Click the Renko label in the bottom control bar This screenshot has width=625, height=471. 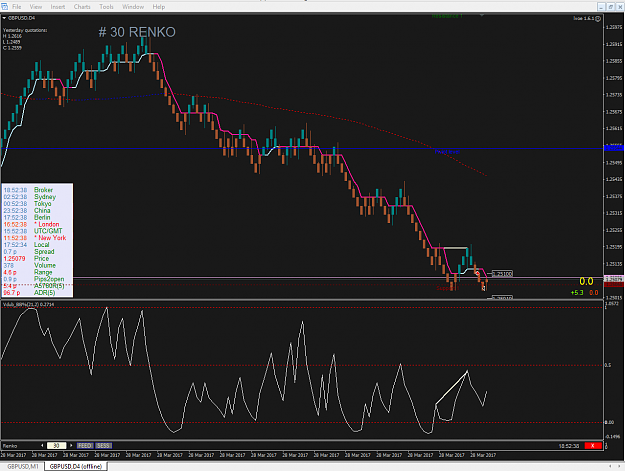(x=10, y=446)
